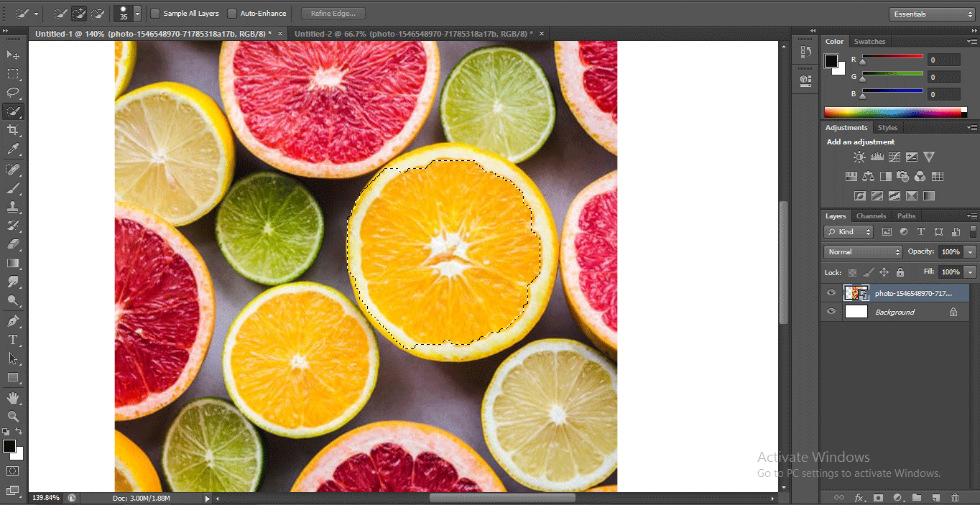Viewport: 980px width, 505px height.
Task: Open the status bar Doc info arrow
Action: 208,498
